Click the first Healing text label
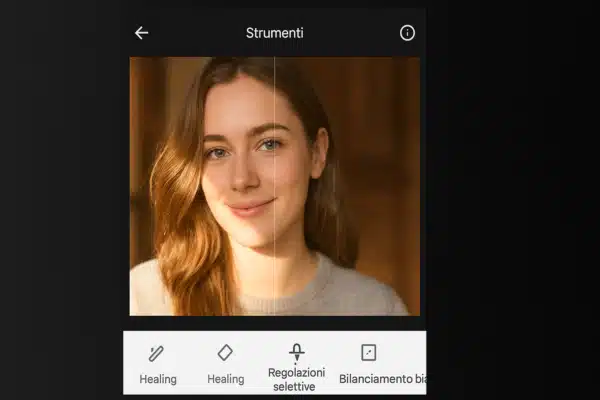This screenshot has width=600, height=400. pyautogui.click(x=158, y=379)
